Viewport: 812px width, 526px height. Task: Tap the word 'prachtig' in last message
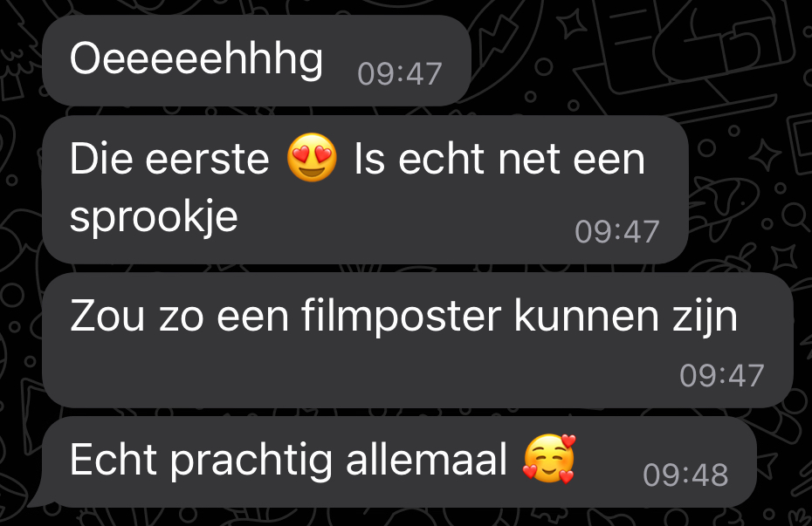[x=252, y=460]
